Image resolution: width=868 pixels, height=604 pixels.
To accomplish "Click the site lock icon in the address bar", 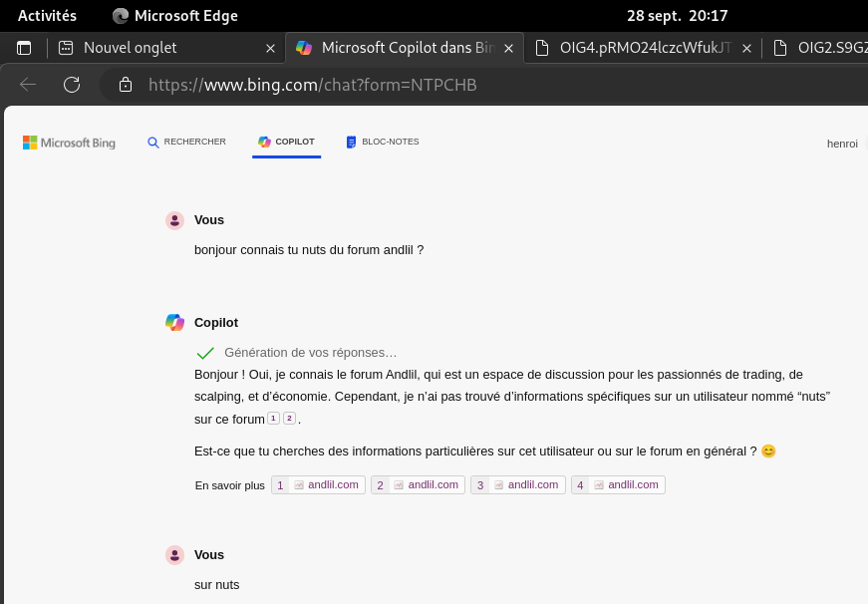I will [126, 85].
